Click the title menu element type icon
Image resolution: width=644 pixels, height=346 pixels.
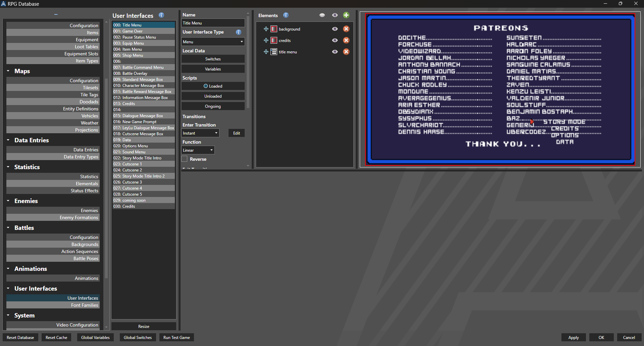point(274,52)
